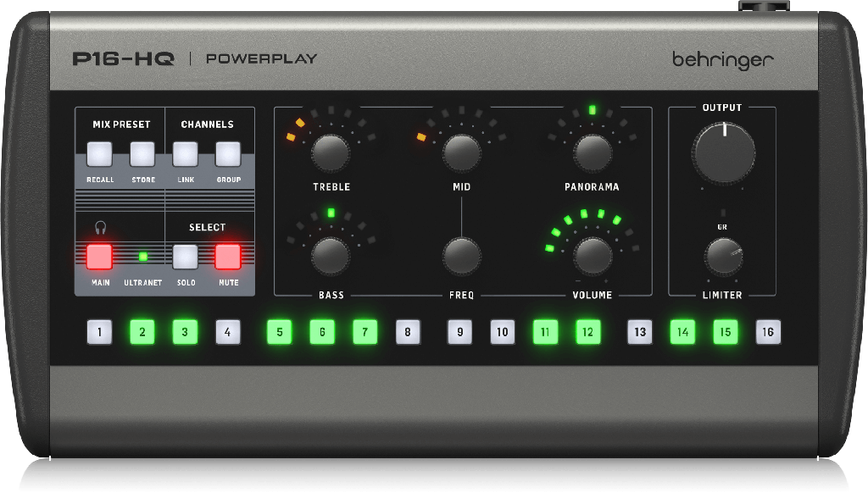This screenshot has height=493, width=868.
Task: Deselect the lit channel 15
Action: [725, 332]
